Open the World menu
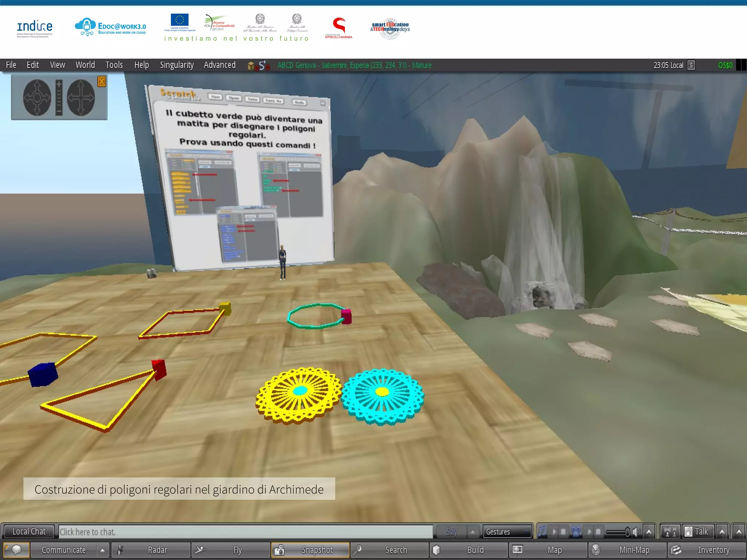Viewport: 747px width, 560px height. click(x=85, y=65)
